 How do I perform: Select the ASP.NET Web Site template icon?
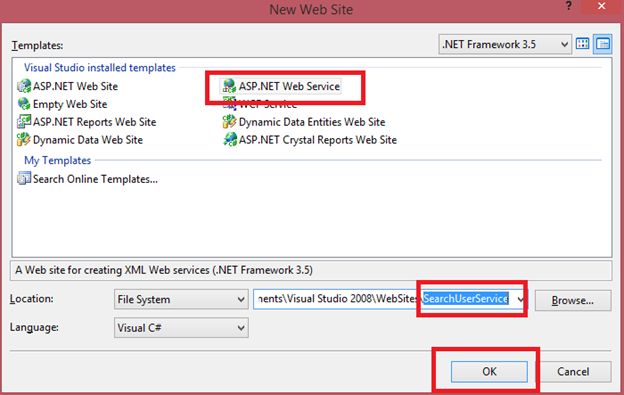coord(24,86)
